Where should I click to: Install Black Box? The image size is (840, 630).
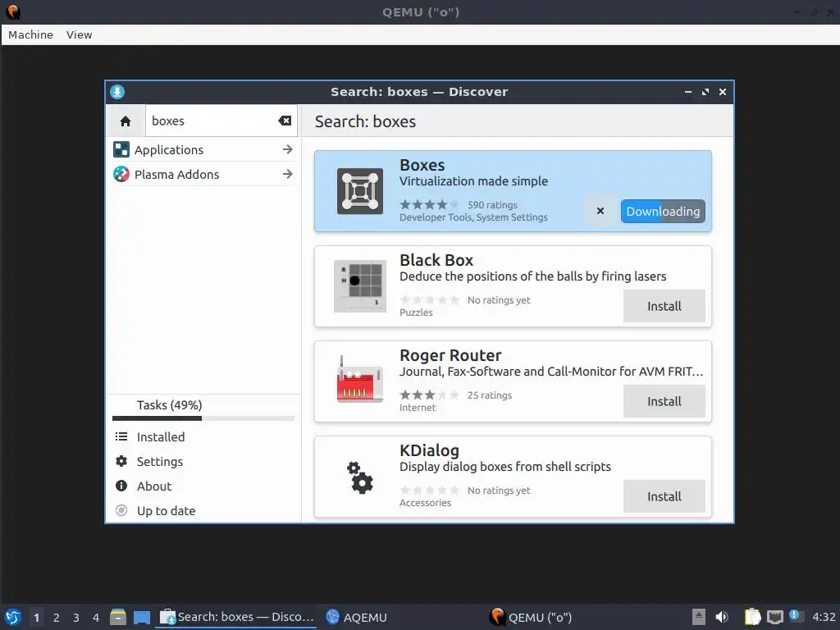(x=664, y=307)
